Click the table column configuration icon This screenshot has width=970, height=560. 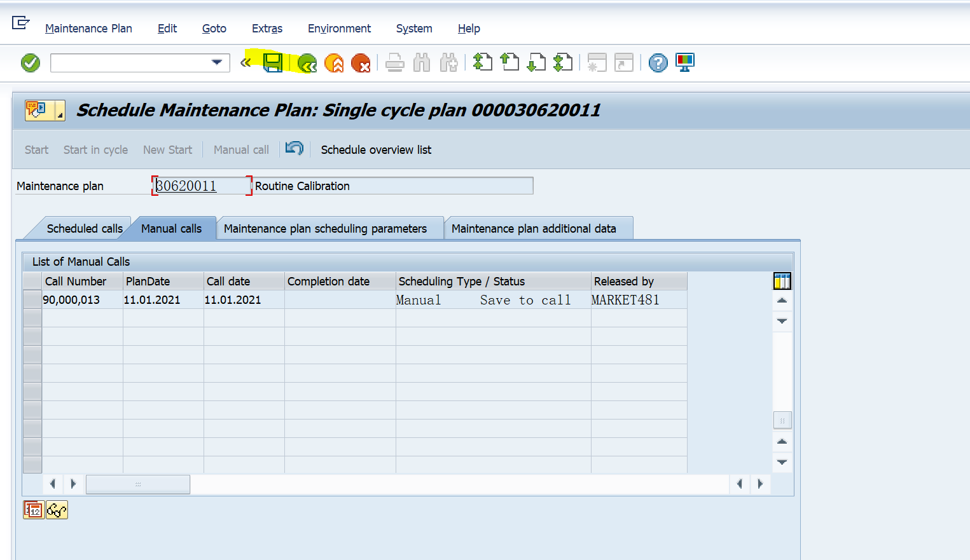pos(782,281)
